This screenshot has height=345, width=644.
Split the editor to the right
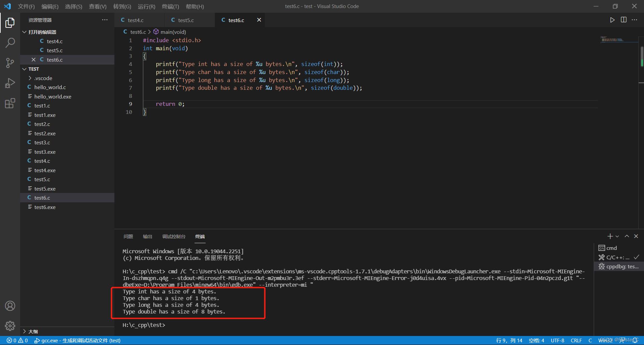tap(624, 20)
